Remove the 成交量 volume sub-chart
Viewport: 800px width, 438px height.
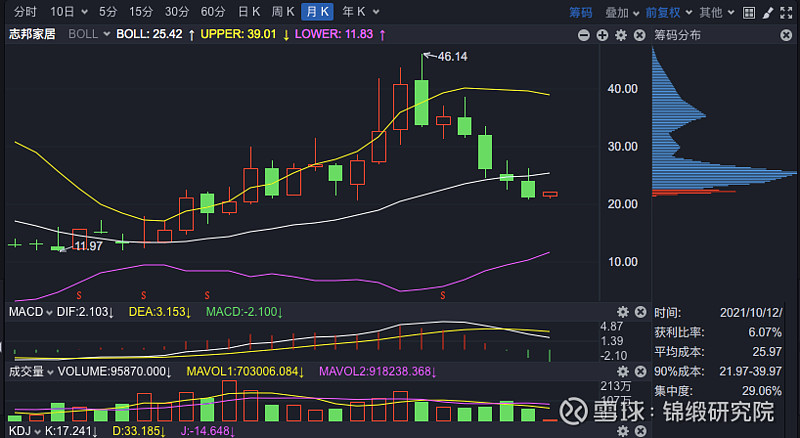pyautogui.click(x=638, y=371)
